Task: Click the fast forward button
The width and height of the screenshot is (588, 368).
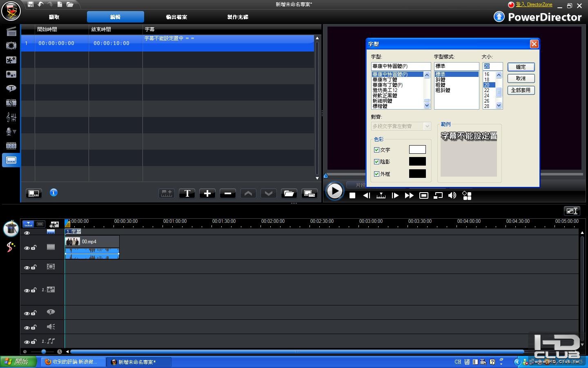Action: (x=409, y=195)
